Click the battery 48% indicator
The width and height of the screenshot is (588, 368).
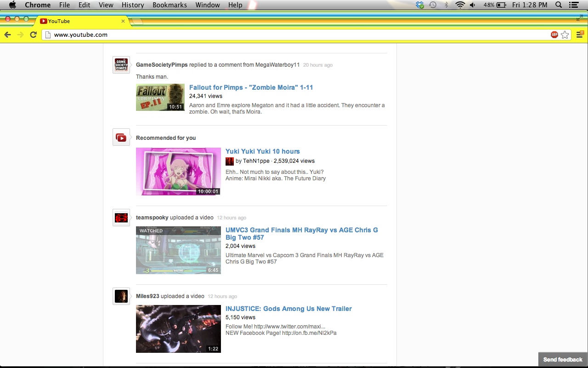(x=494, y=5)
